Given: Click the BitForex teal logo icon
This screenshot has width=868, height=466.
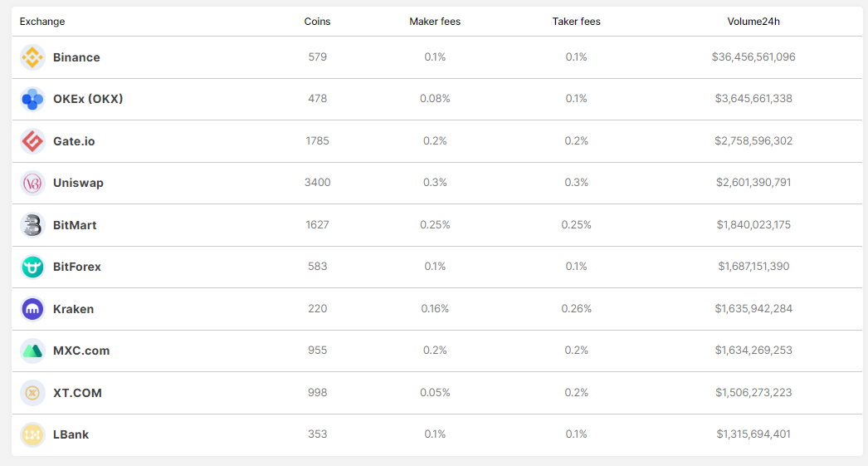Looking at the screenshot, I should [32, 267].
